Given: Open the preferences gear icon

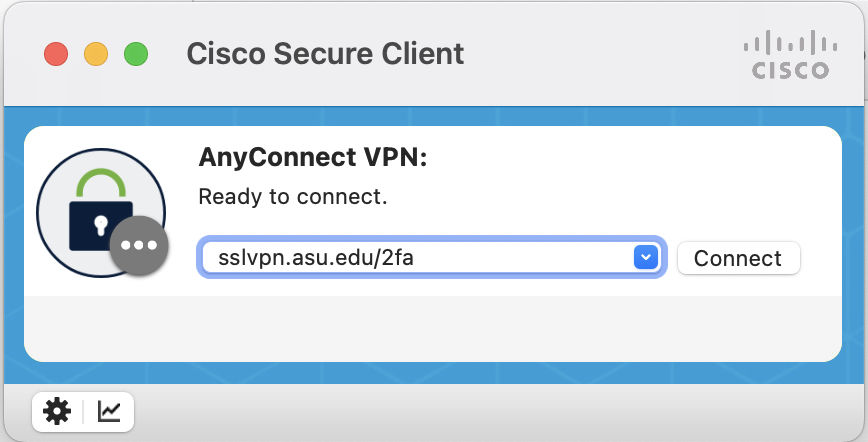Looking at the screenshot, I should pyautogui.click(x=58, y=411).
